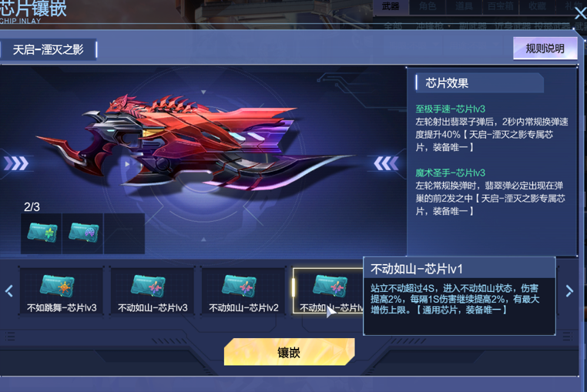The image size is (587, 392).
Task: Close the chip inlay window
Action: tap(581, 14)
